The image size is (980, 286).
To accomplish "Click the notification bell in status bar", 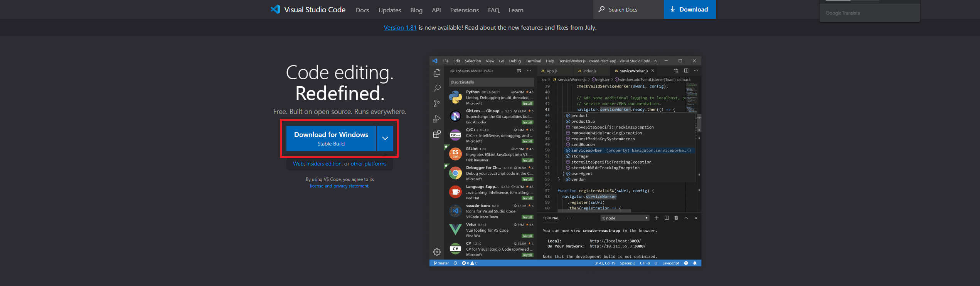I will pyautogui.click(x=695, y=263).
